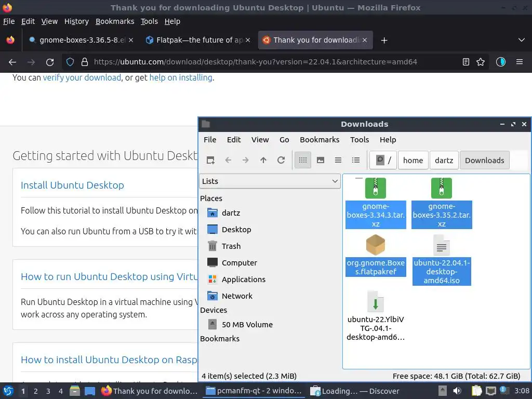Switch to icon view mode
532x399 pixels.
tap(303, 160)
